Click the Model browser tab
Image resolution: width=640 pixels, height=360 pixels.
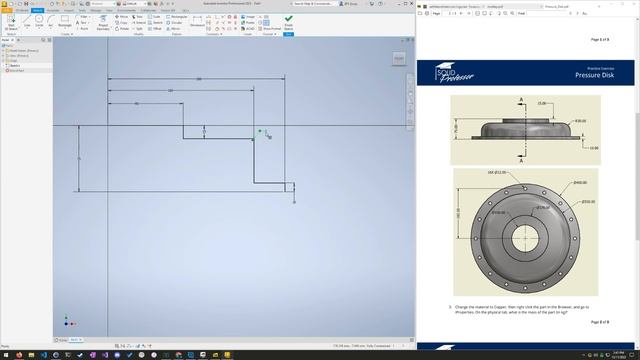7,40
